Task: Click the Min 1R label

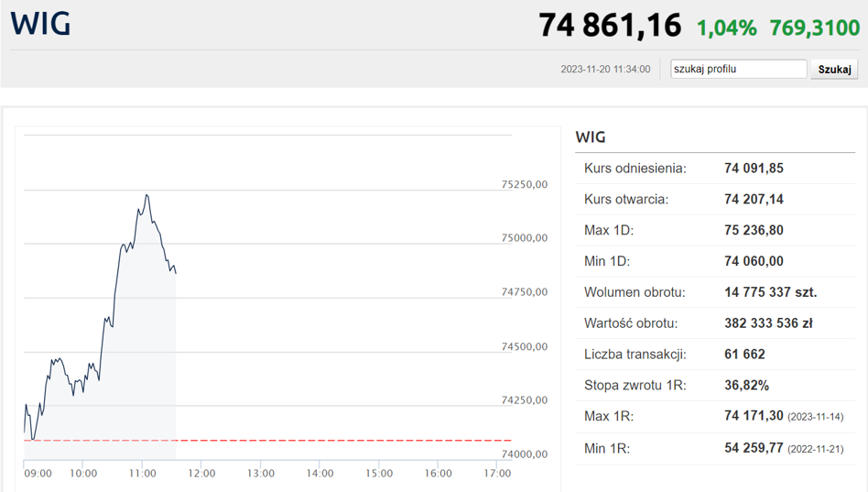Action: [x=607, y=449]
